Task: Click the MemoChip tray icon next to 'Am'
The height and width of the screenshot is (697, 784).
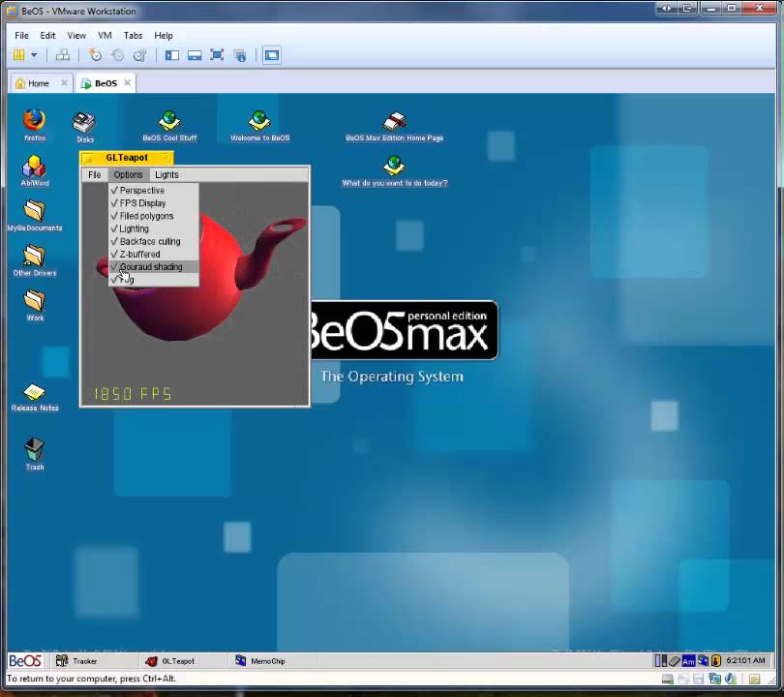Action: pyautogui.click(x=703, y=661)
